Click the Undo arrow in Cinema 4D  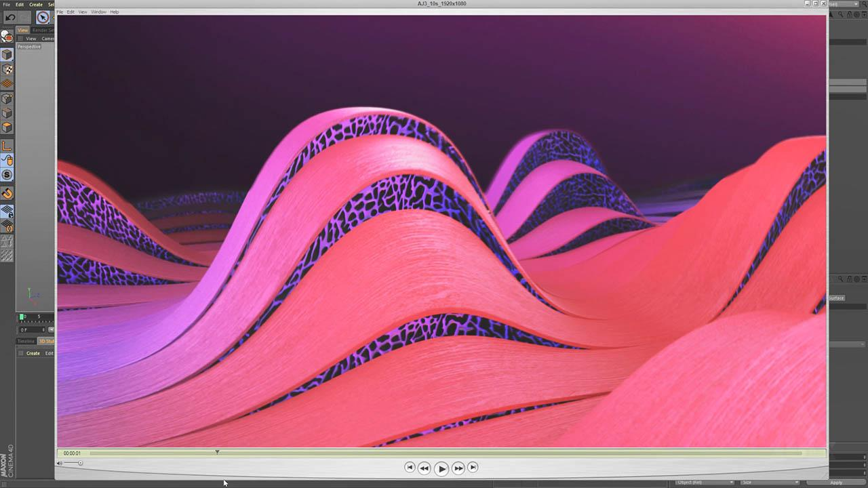coord(10,17)
